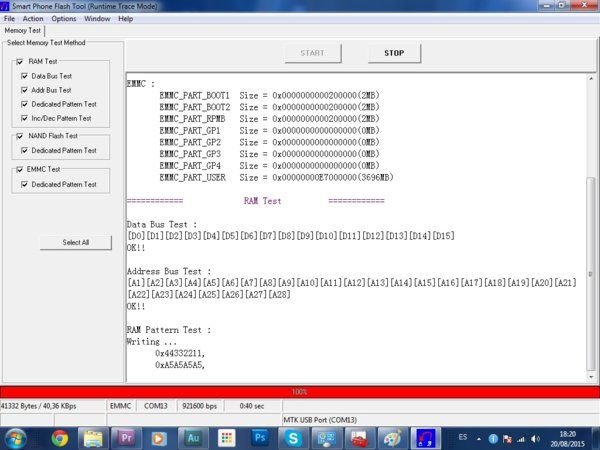The image size is (600, 450).
Task: Launch Adobe Premiere Pro from taskbar
Action: click(126, 438)
